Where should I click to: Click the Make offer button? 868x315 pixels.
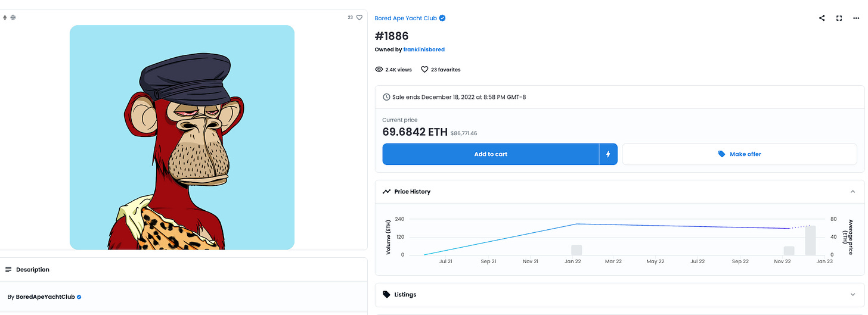point(739,154)
